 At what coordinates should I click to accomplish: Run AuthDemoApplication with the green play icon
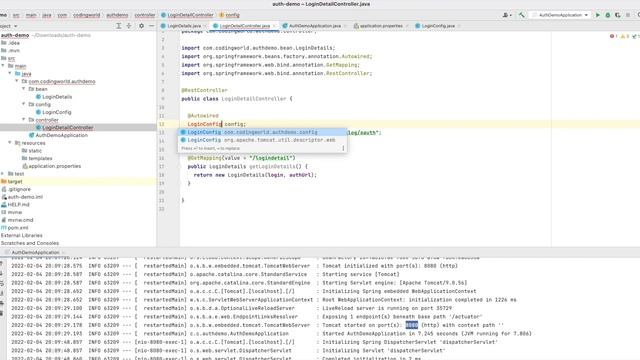pyautogui.click(x=598, y=15)
